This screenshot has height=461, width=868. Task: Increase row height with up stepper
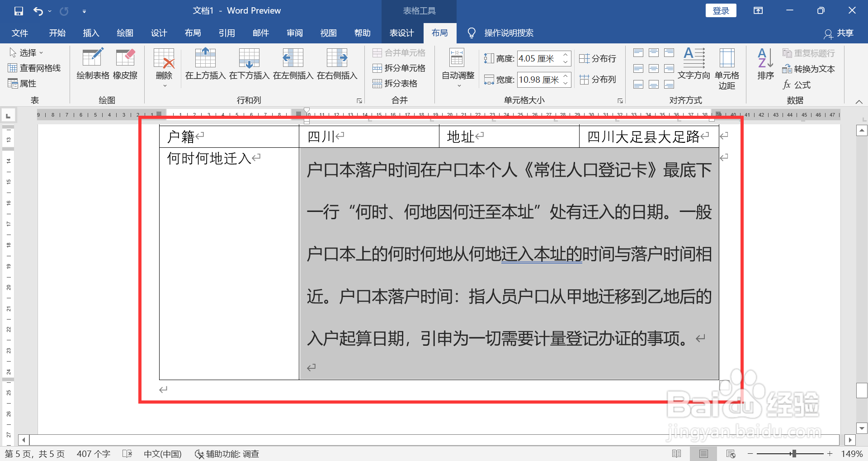coord(566,55)
